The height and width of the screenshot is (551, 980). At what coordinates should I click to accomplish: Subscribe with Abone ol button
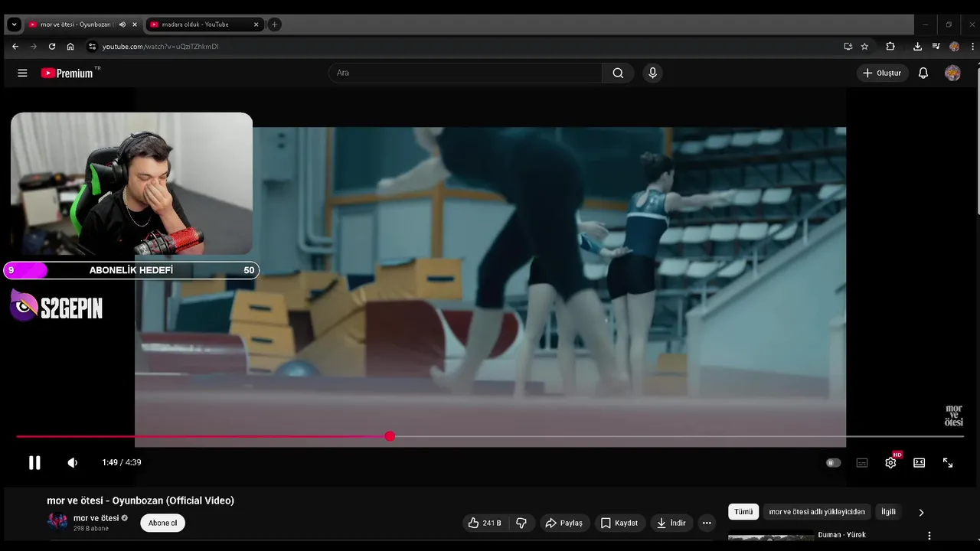tap(162, 523)
